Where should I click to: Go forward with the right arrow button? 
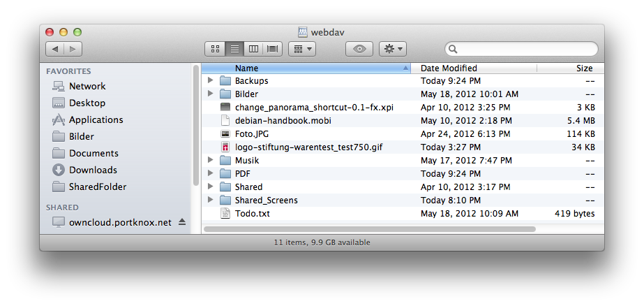pos(73,49)
